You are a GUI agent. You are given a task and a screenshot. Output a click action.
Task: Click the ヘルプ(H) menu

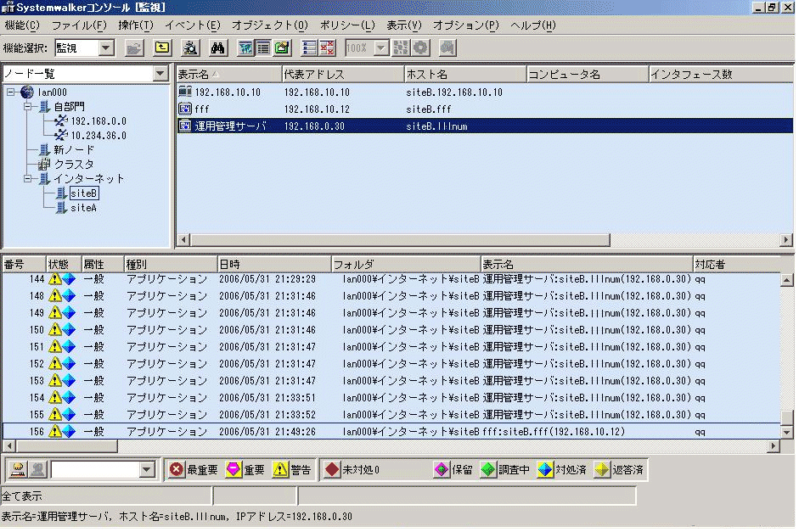pyautogui.click(x=532, y=25)
